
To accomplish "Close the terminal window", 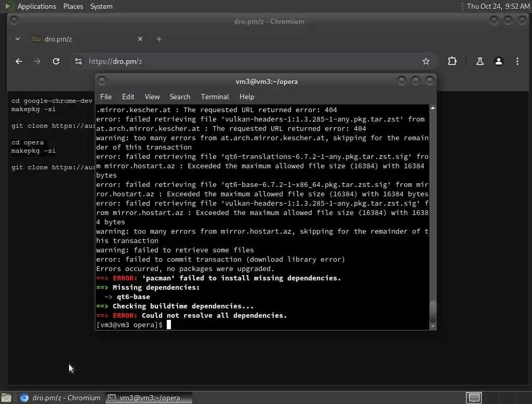I will coord(430,80).
